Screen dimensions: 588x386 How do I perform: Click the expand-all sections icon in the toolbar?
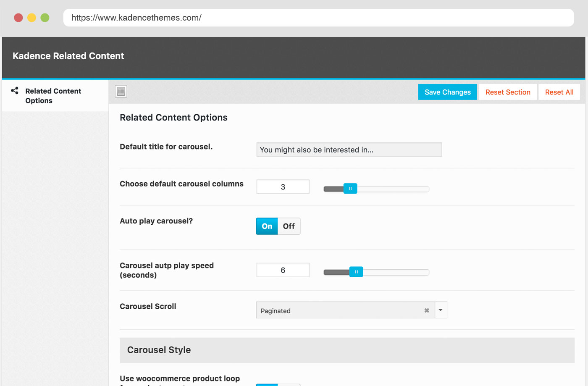tap(121, 91)
